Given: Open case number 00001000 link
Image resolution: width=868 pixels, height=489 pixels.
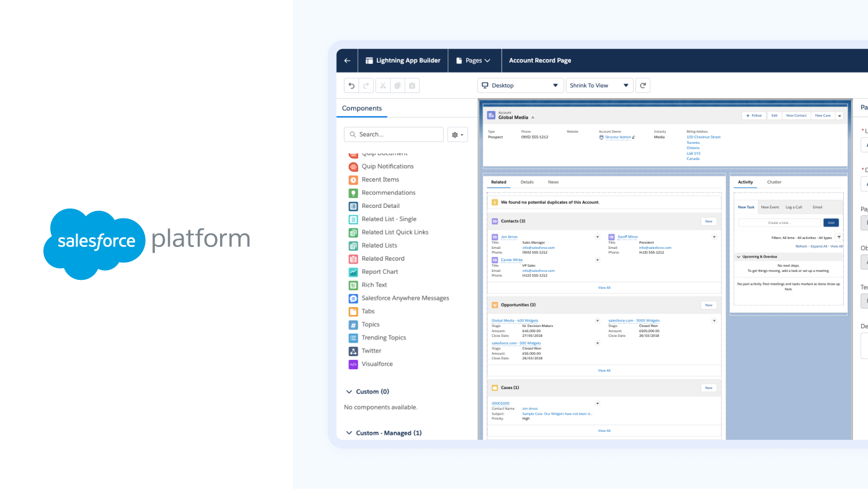Looking at the screenshot, I should point(500,403).
